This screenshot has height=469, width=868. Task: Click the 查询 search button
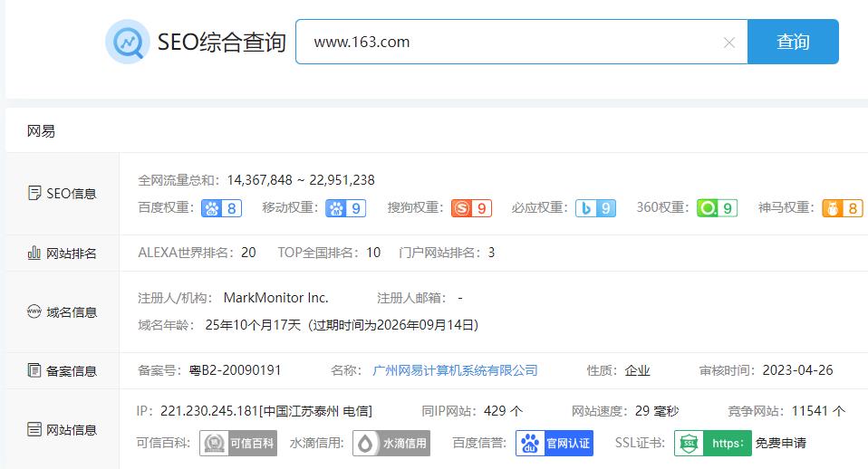(x=793, y=42)
